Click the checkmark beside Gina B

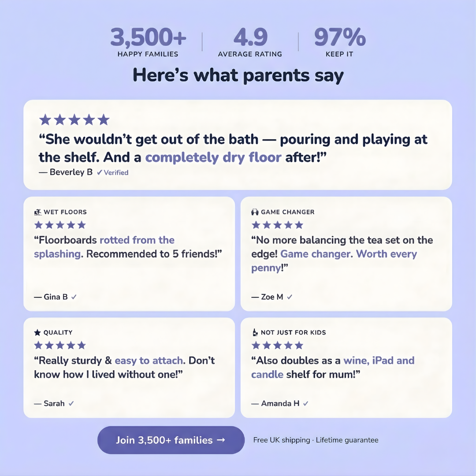pyautogui.click(x=74, y=297)
